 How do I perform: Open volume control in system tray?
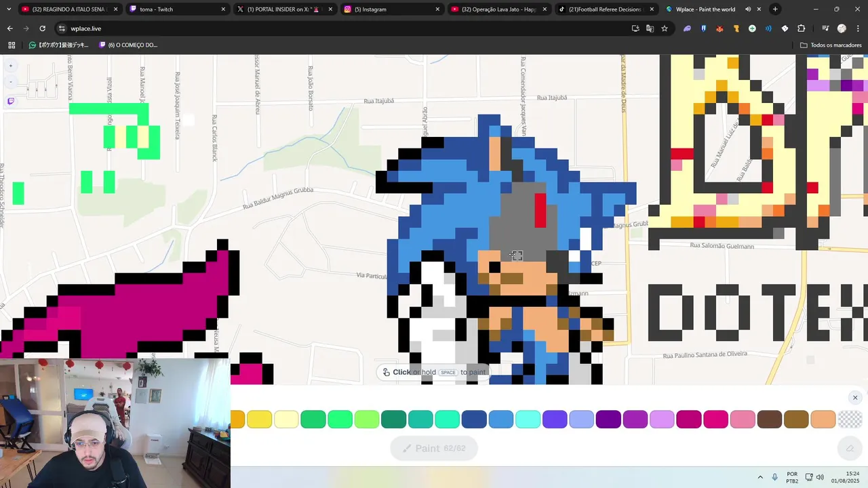[821, 477]
